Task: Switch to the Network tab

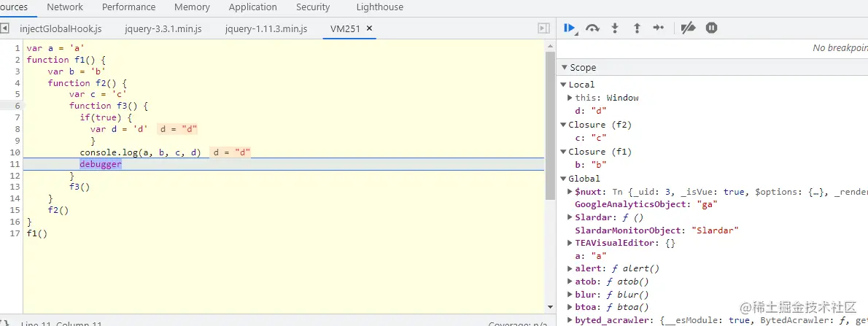Action: [65, 7]
